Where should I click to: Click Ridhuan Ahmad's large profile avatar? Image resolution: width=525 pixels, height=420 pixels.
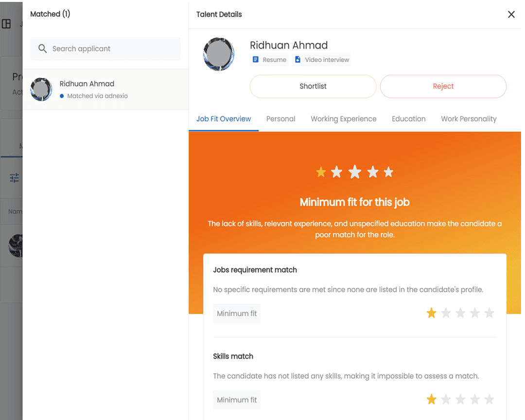point(219,54)
